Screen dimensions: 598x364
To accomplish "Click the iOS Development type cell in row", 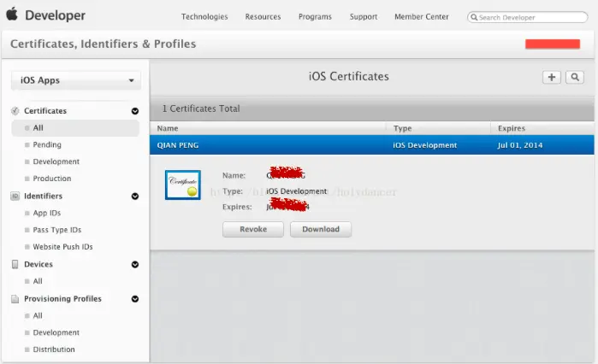I will (424, 145).
